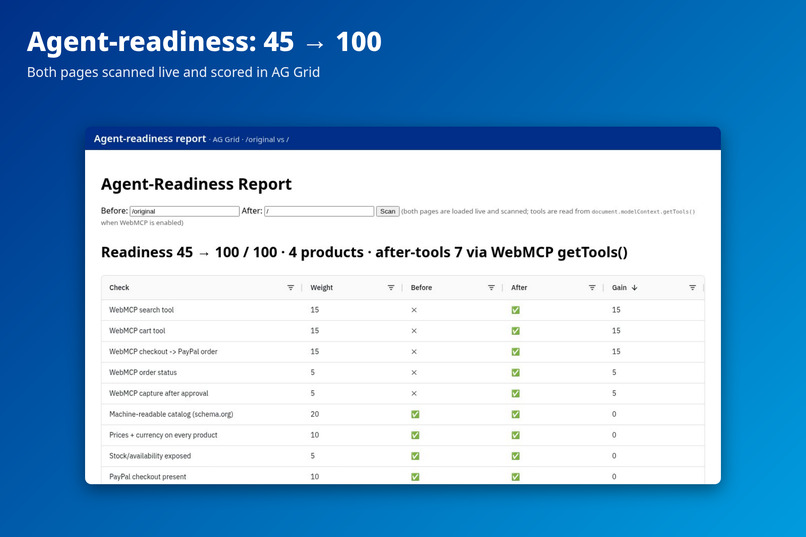Image resolution: width=806 pixels, height=537 pixels.
Task: Click the After checkmark for WebMCP cart tool
Action: (x=516, y=331)
